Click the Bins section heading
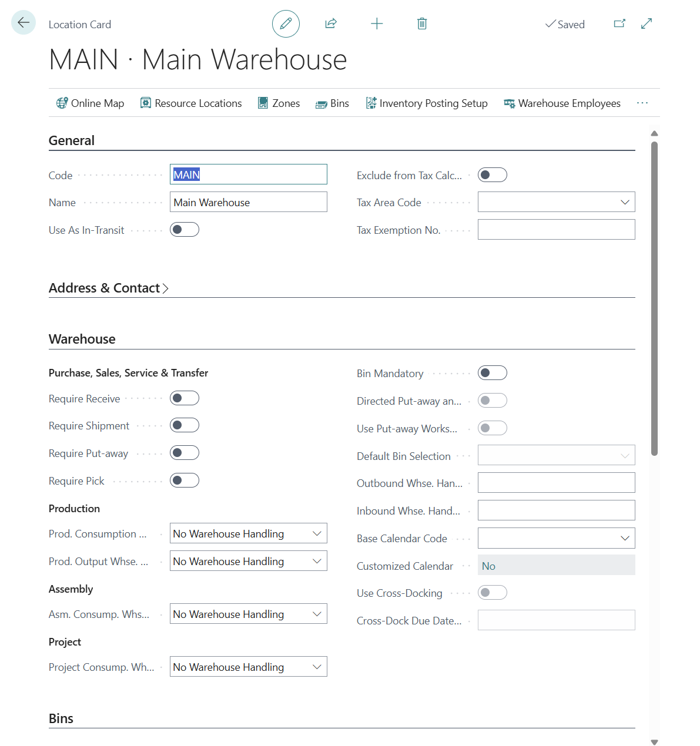This screenshot has width=700, height=746. 61,718
